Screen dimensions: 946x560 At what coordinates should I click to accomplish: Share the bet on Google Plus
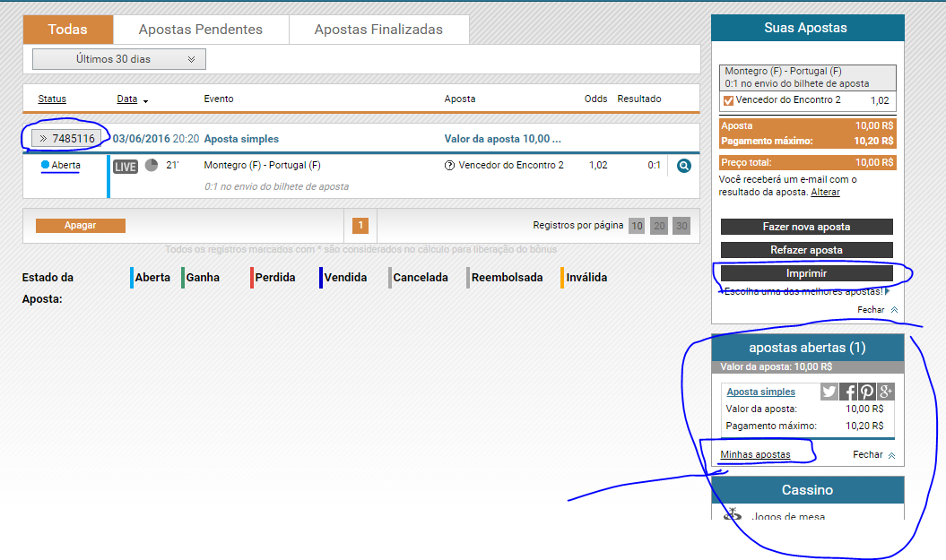click(886, 392)
